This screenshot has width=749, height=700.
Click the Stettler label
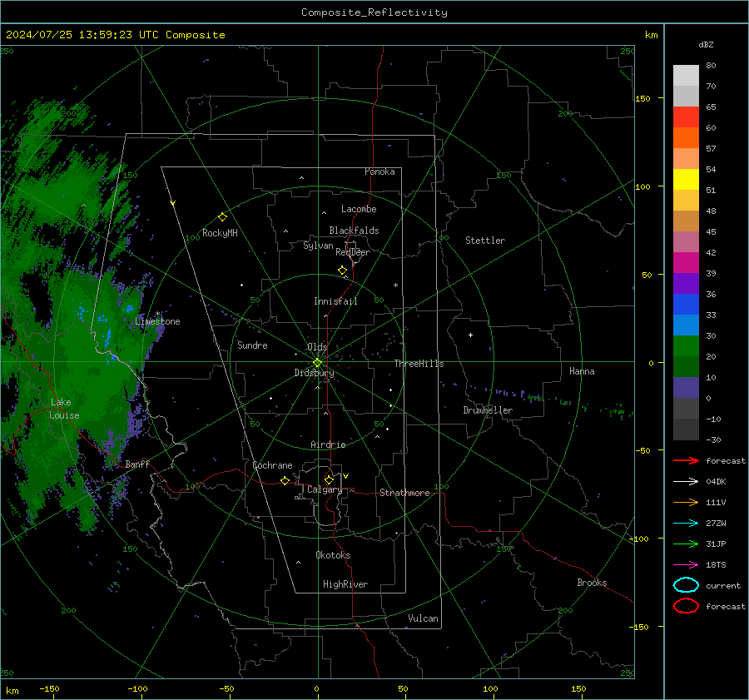[485, 241]
